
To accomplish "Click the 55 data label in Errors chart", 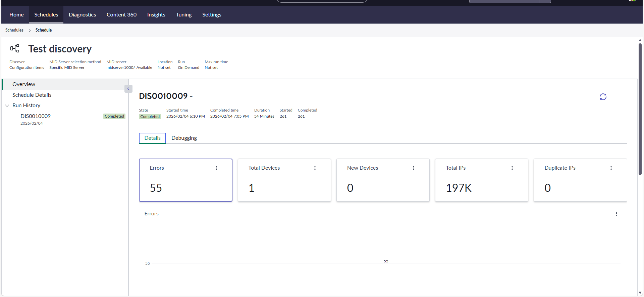I will pyautogui.click(x=386, y=261).
